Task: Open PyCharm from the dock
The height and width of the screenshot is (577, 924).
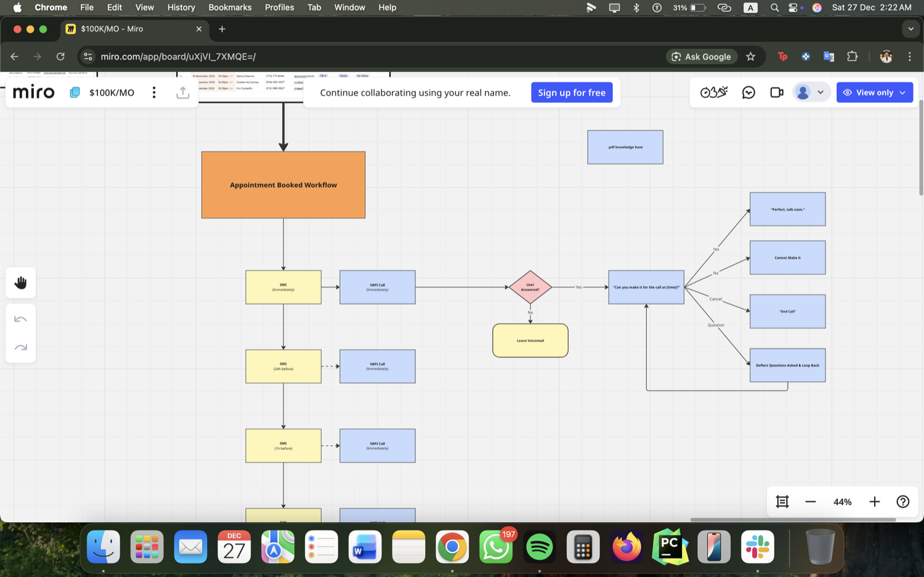Action: tap(670, 547)
